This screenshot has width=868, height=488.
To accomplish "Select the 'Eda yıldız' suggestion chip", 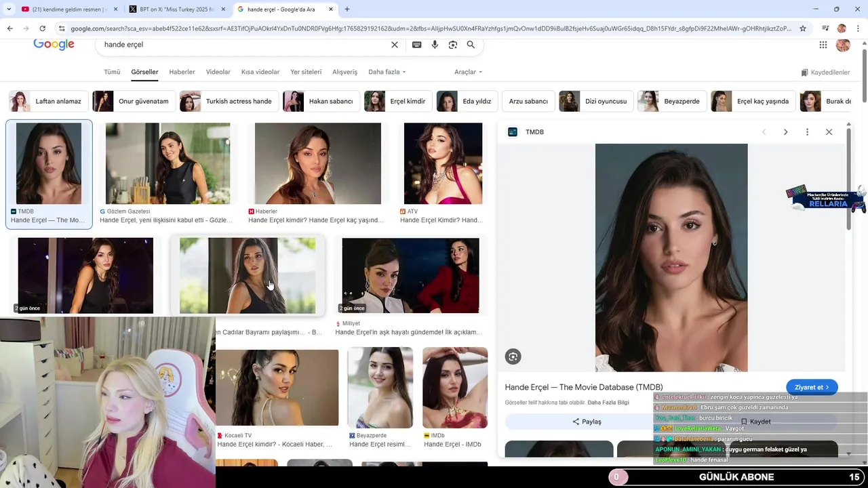I will point(467,101).
